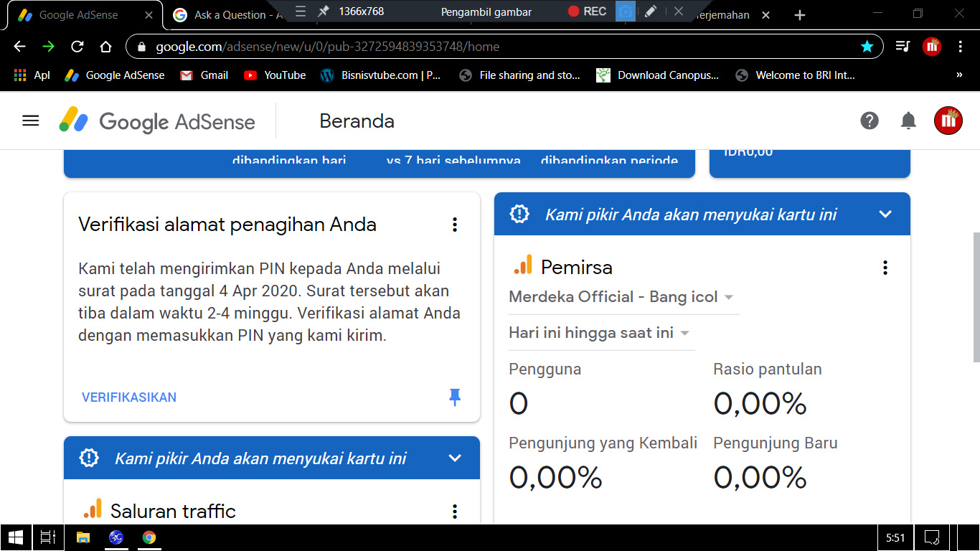Close the Terjemahan tab

tap(765, 14)
